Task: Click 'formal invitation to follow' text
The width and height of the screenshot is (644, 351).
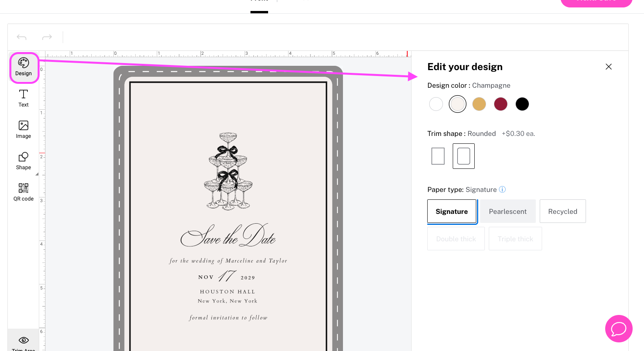Action: tap(228, 318)
